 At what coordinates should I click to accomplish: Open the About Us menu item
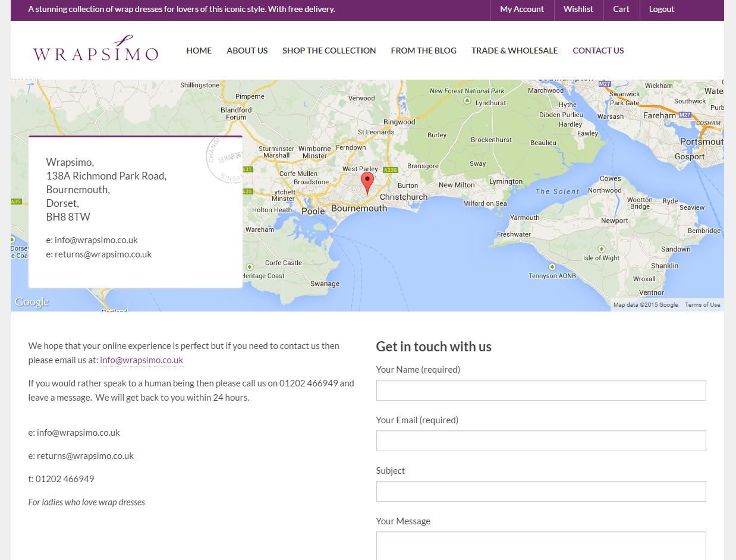tap(247, 51)
